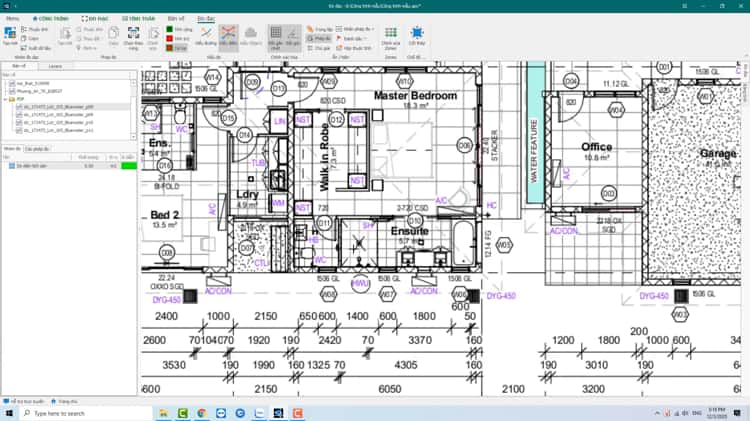Click the first status bar help item
This screenshot has height=421, width=750.
[x=24, y=401]
